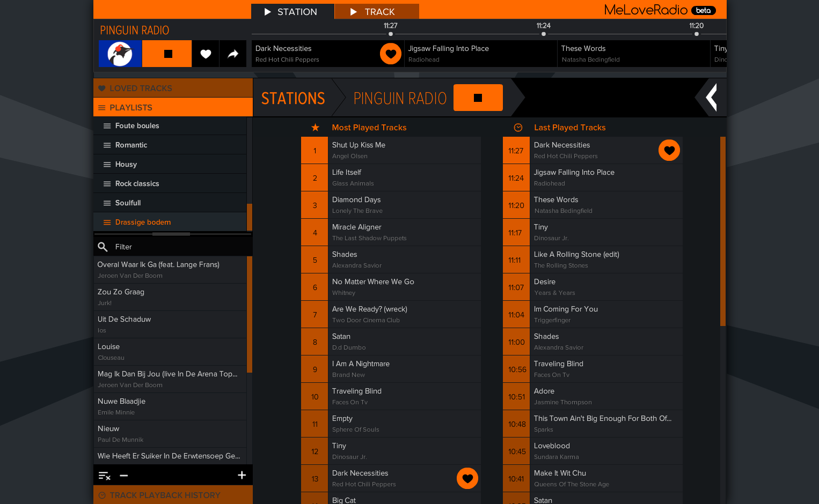The width and height of the screenshot is (819, 504).
Task: Click the Last Played Tracks clock icon
Action: tap(518, 127)
